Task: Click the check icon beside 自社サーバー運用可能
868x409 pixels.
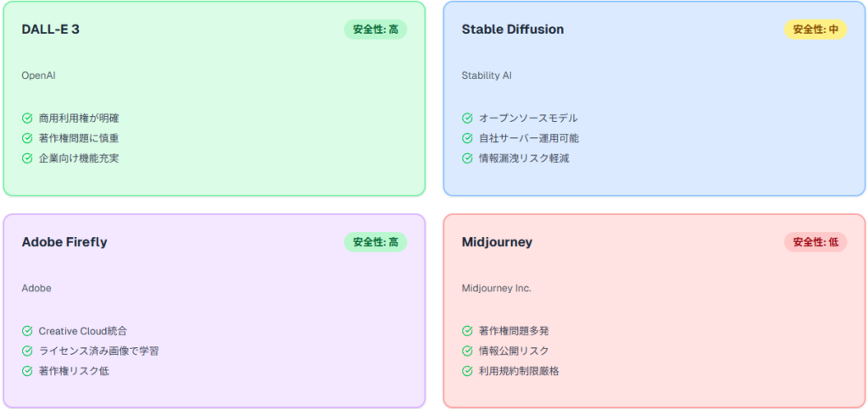Action: 467,138
